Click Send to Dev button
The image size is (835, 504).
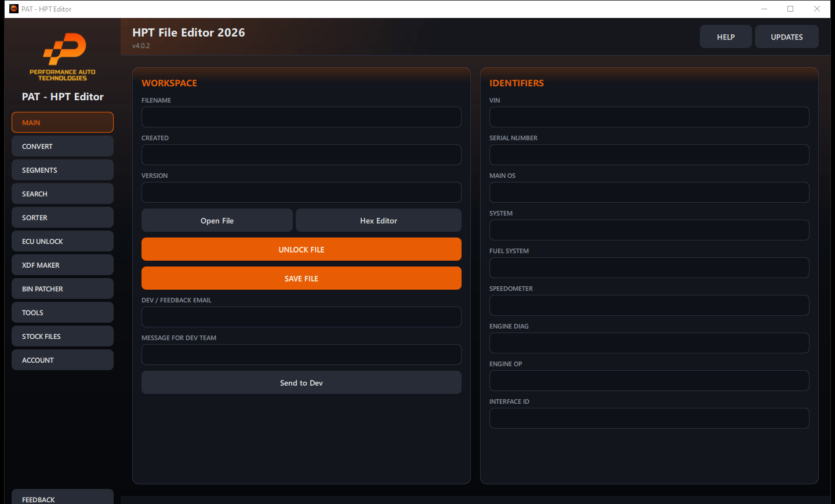(302, 382)
